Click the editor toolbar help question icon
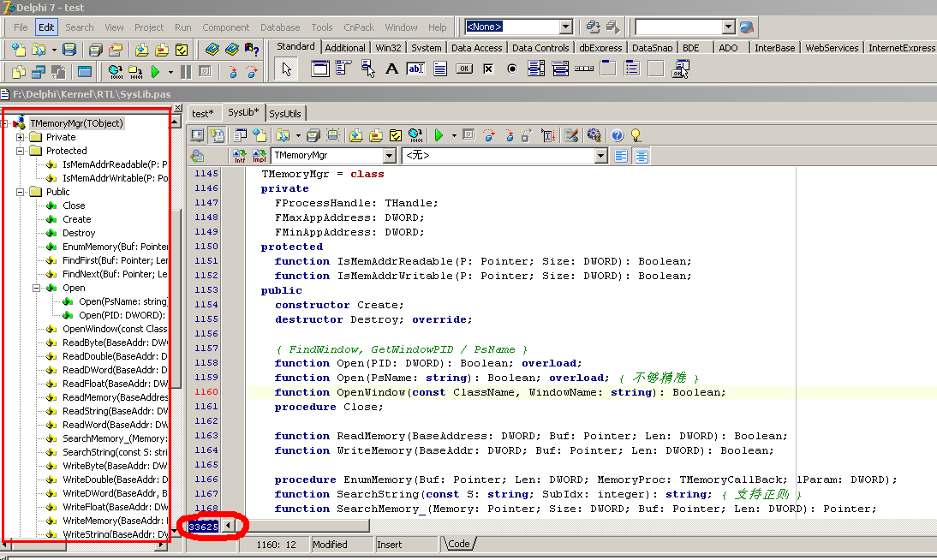 (617, 135)
